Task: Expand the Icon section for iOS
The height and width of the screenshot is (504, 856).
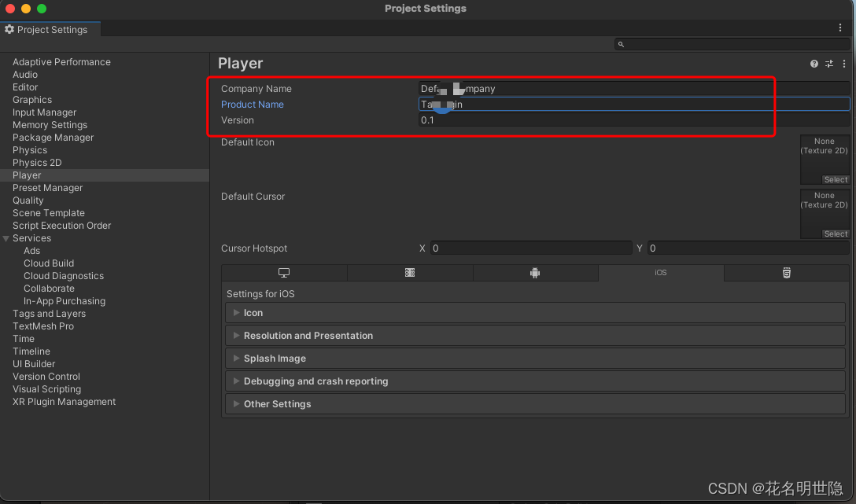Action: 253,312
